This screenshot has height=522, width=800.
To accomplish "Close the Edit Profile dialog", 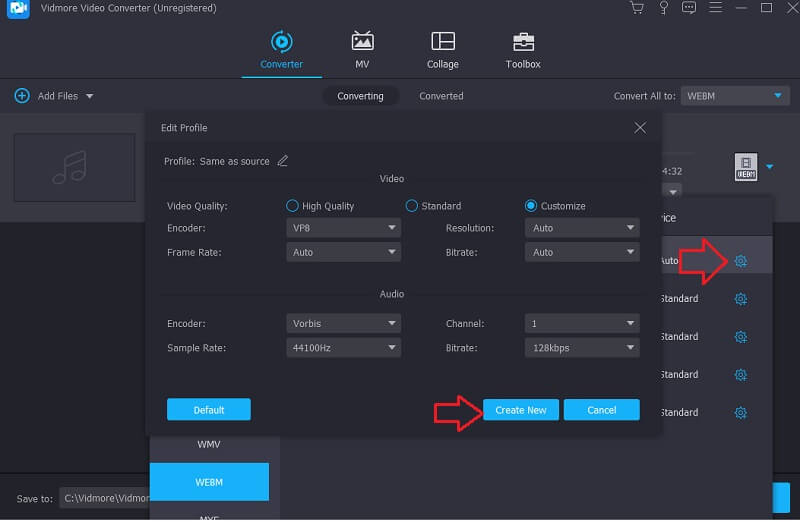I will [640, 128].
